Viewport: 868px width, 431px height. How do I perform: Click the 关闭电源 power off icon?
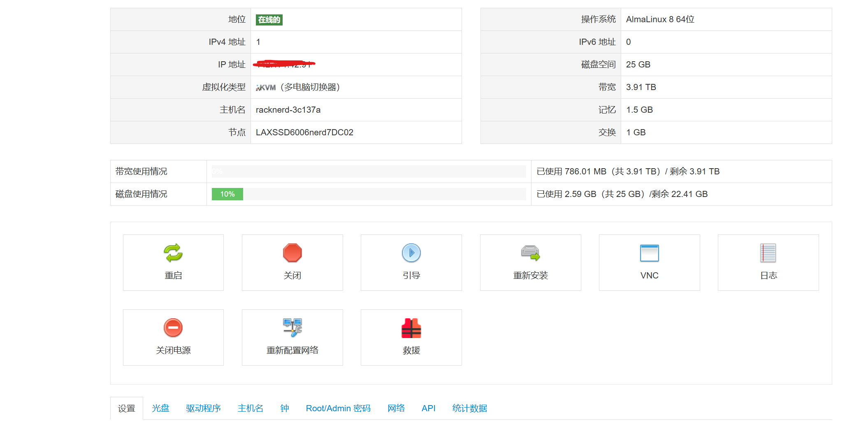pyautogui.click(x=173, y=328)
